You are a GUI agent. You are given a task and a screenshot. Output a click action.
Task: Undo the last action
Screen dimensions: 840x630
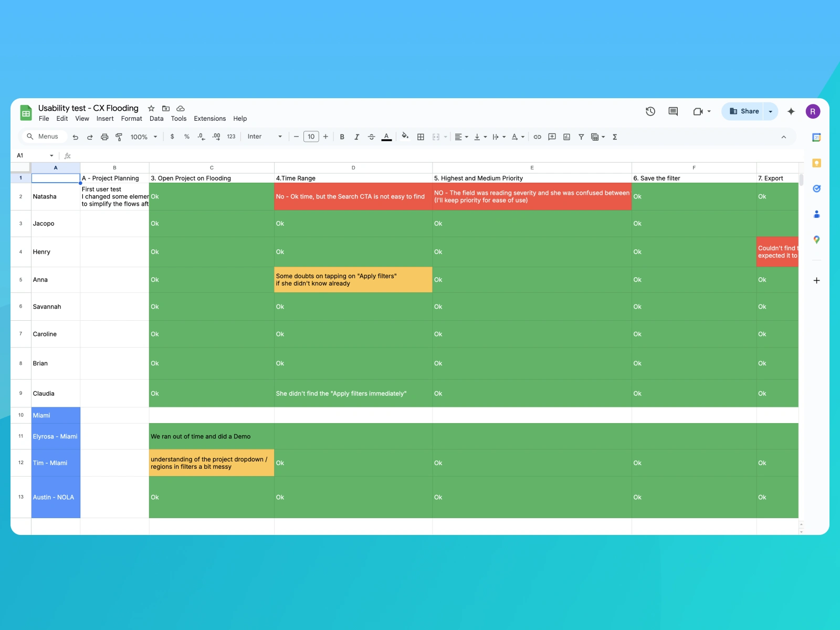(76, 137)
